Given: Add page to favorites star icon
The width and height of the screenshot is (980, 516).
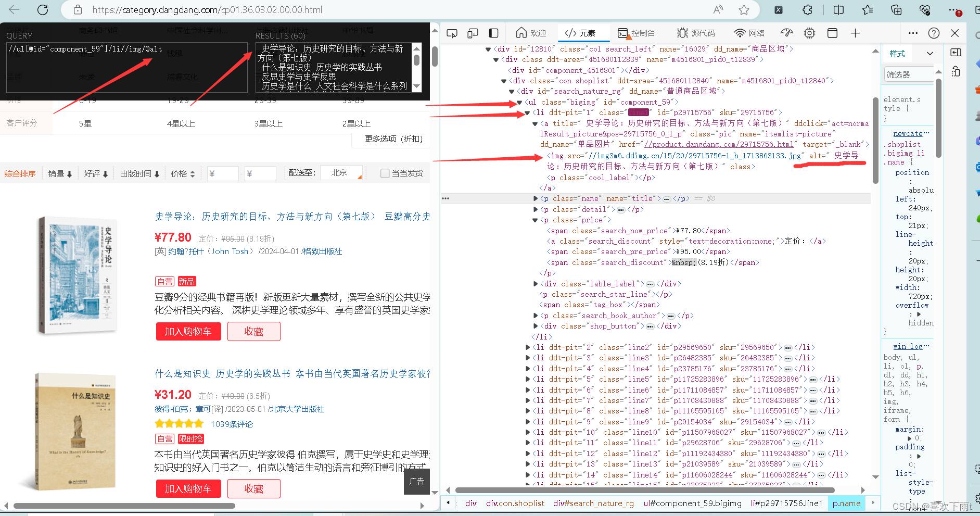Looking at the screenshot, I should pos(744,9).
